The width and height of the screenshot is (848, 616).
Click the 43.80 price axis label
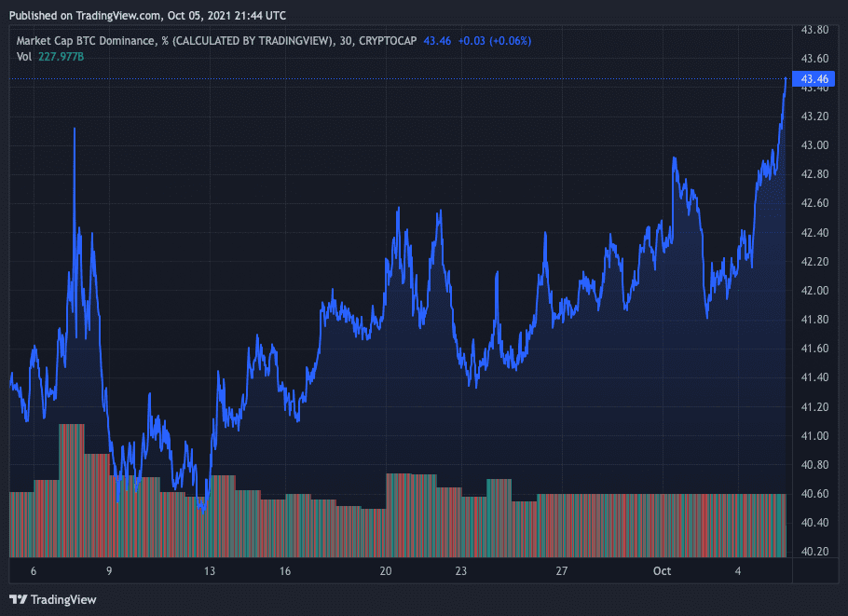(815, 30)
